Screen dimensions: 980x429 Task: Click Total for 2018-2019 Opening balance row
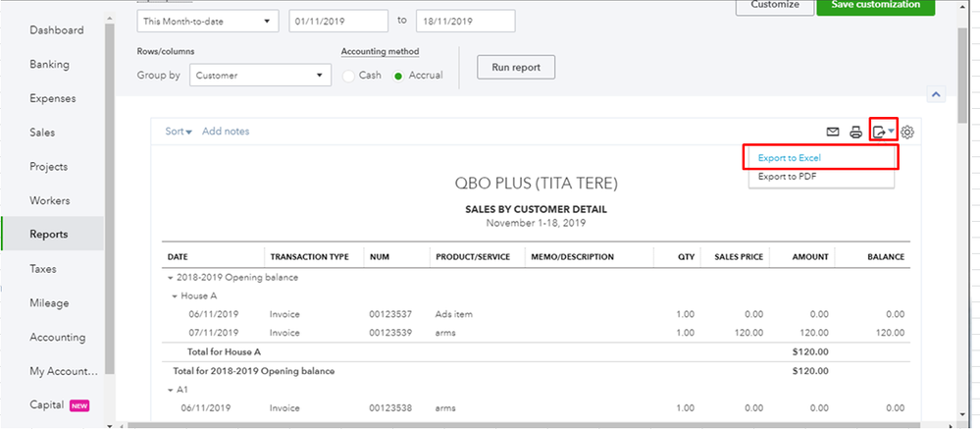[x=536, y=371]
